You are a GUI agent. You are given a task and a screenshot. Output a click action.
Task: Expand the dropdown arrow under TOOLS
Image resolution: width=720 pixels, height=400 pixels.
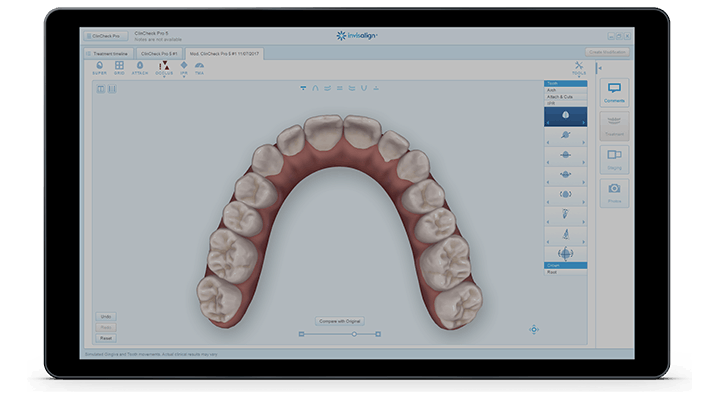coord(579,77)
